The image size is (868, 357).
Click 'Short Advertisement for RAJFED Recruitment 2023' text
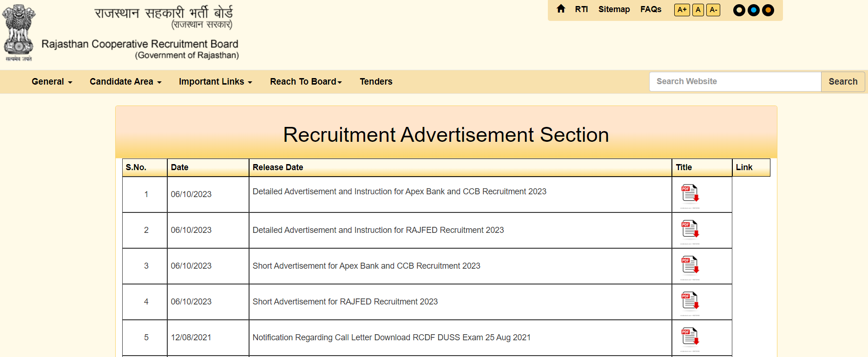click(x=345, y=302)
